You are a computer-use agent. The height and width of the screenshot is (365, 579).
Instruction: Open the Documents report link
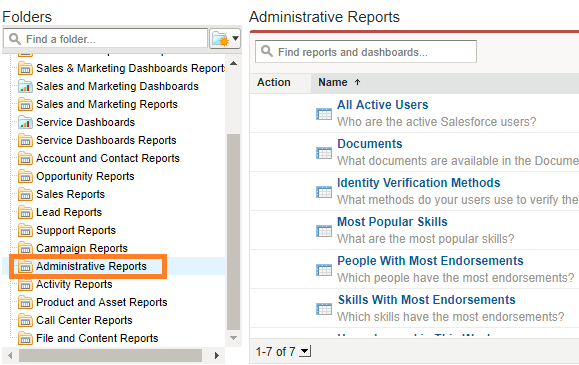pos(370,144)
